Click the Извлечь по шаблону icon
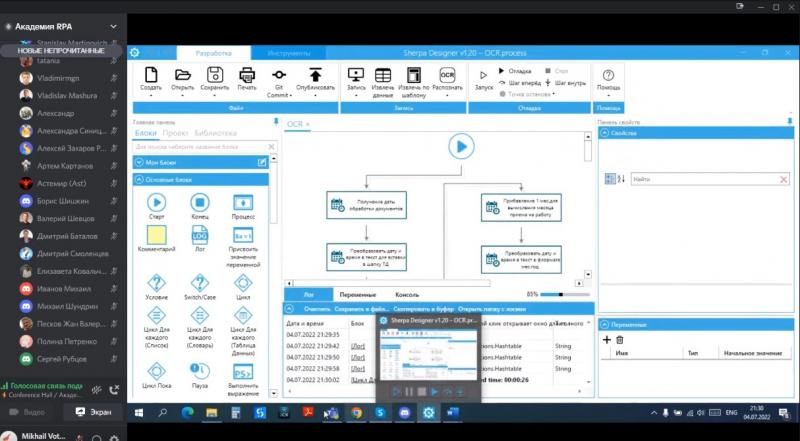Image resolution: width=800 pixels, height=441 pixels. 413,75
